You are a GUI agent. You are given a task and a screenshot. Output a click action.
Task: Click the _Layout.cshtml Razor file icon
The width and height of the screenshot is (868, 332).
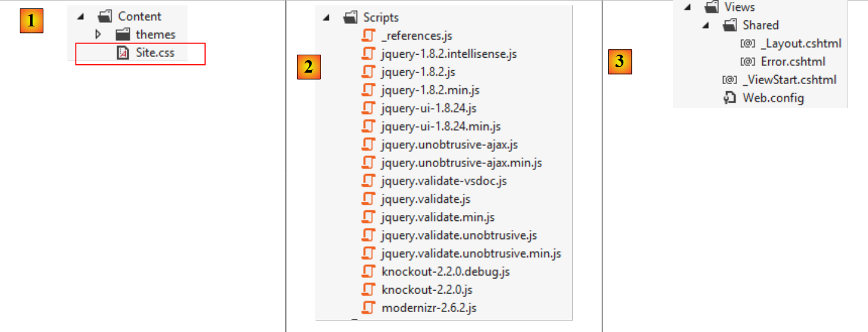point(748,44)
